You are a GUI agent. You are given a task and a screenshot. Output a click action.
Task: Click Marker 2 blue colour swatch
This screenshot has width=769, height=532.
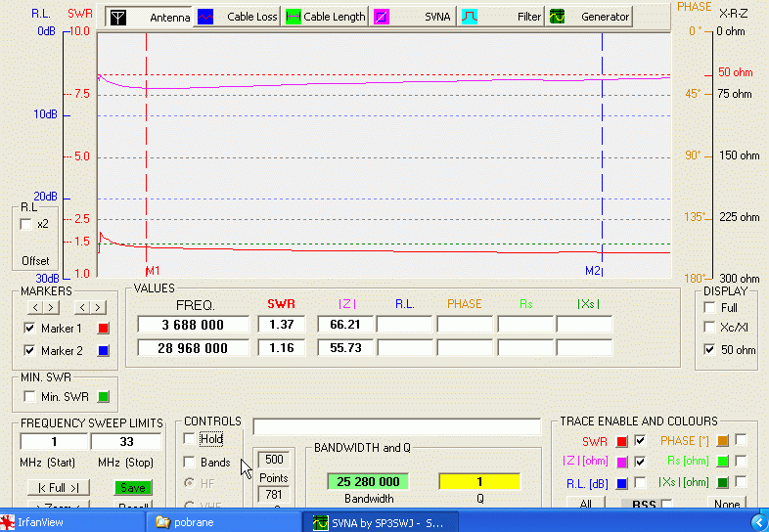click(103, 350)
